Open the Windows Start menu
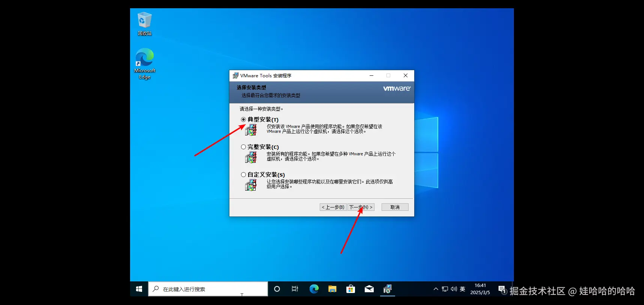 tap(139, 289)
